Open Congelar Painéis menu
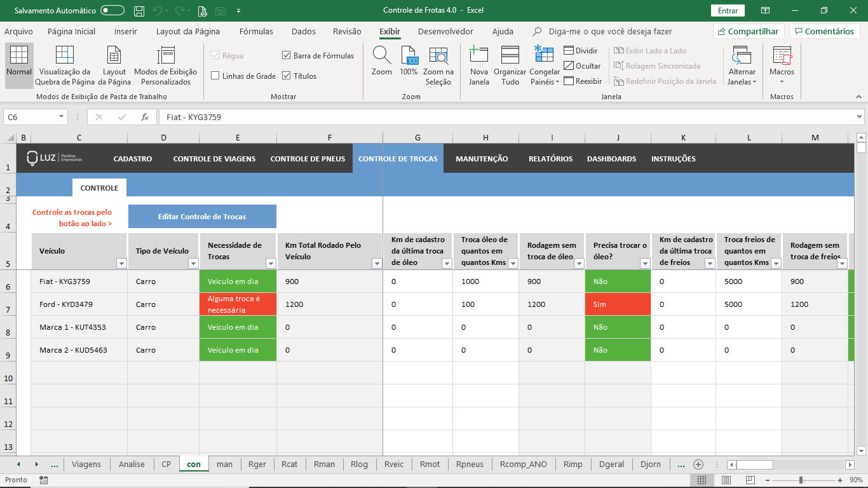Screen dimensions: 868x488 (x=545, y=65)
